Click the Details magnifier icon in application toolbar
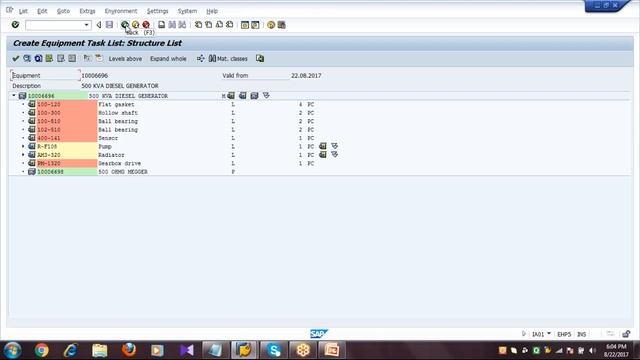The image size is (640, 360). tap(27, 58)
